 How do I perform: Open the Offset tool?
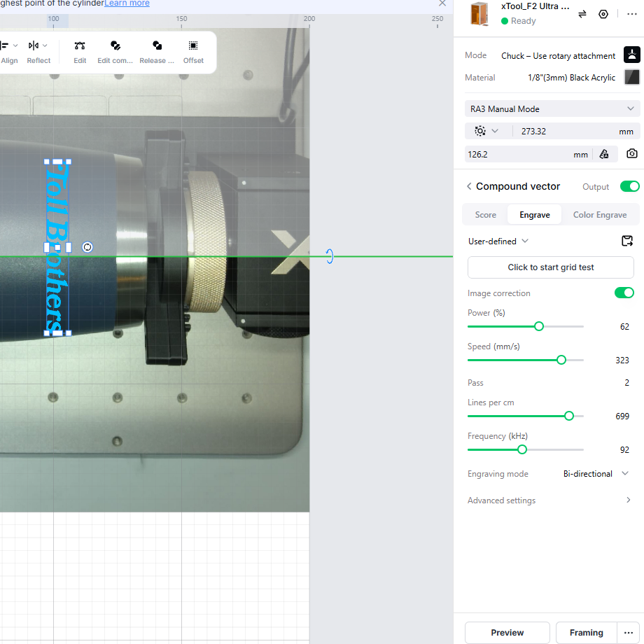click(x=193, y=45)
